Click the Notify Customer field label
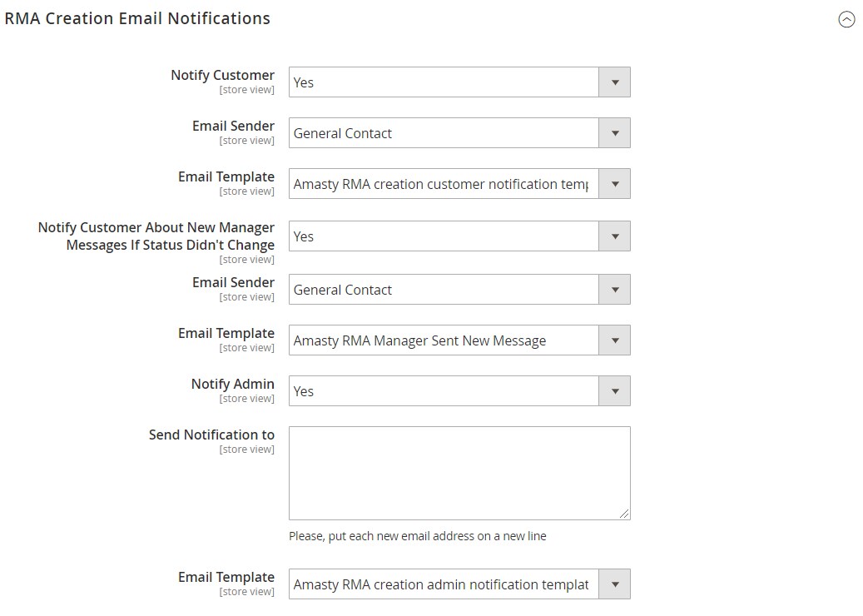The image size is (863, 616). coord(222,75)
